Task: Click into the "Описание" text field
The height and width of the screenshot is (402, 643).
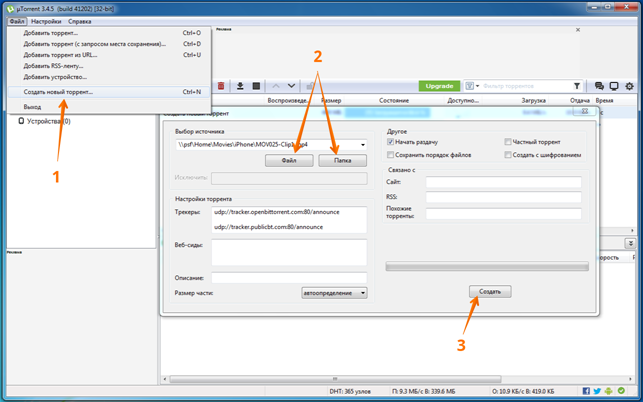Action: [x=289, y=278]
